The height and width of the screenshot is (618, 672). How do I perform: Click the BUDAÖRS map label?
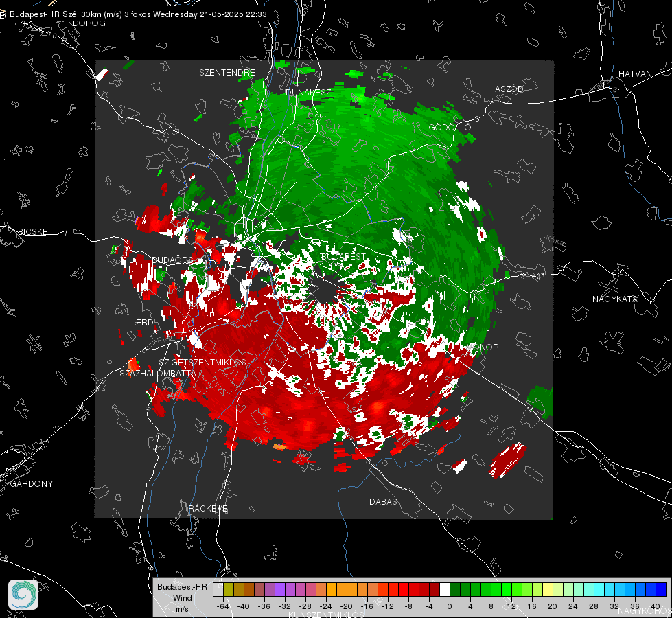172,260
